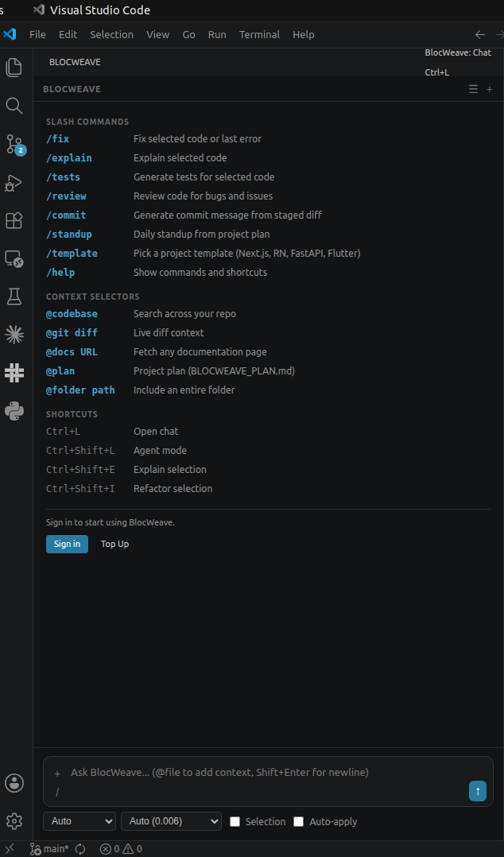Open the BlocWeave panel hamburger menu

click(x=473, y=89)
